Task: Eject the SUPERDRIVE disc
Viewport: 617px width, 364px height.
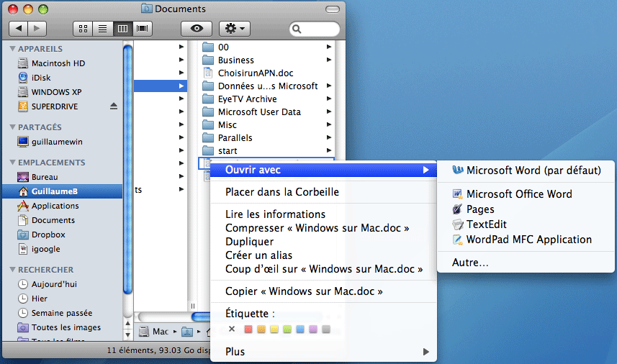Action: [114, 106]
